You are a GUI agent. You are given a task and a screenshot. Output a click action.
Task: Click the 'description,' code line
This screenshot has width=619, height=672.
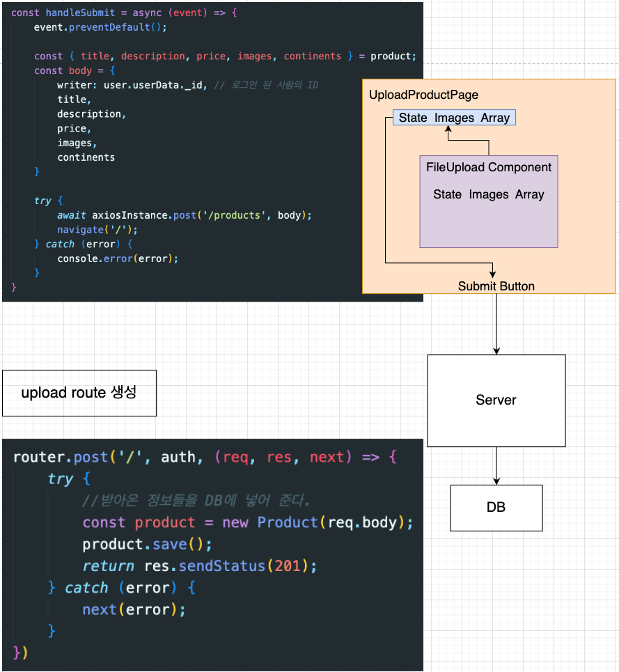91,114
